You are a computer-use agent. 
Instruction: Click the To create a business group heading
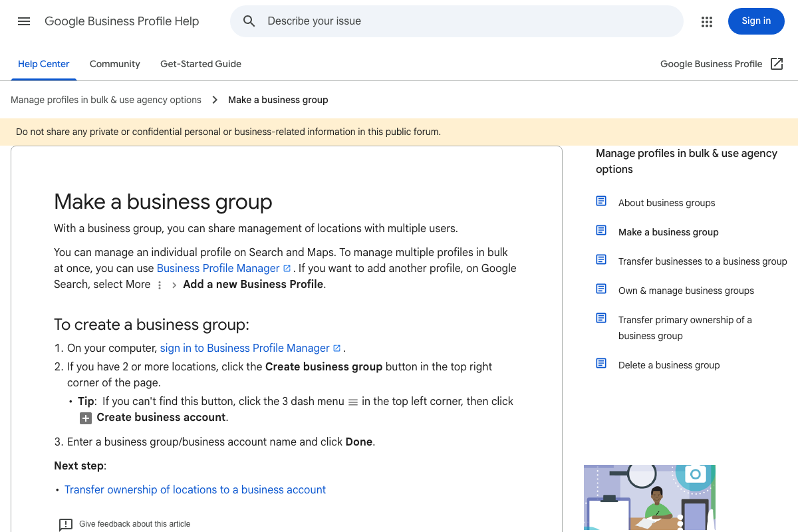152,325
